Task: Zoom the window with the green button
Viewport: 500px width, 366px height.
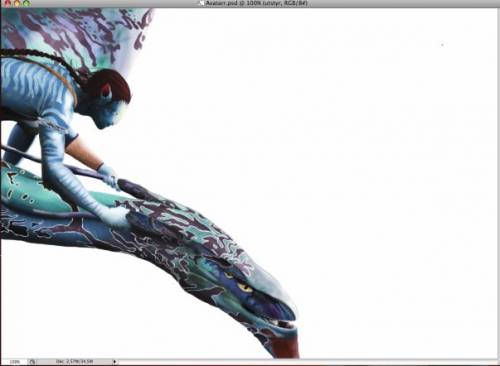Action: point(26,3)
